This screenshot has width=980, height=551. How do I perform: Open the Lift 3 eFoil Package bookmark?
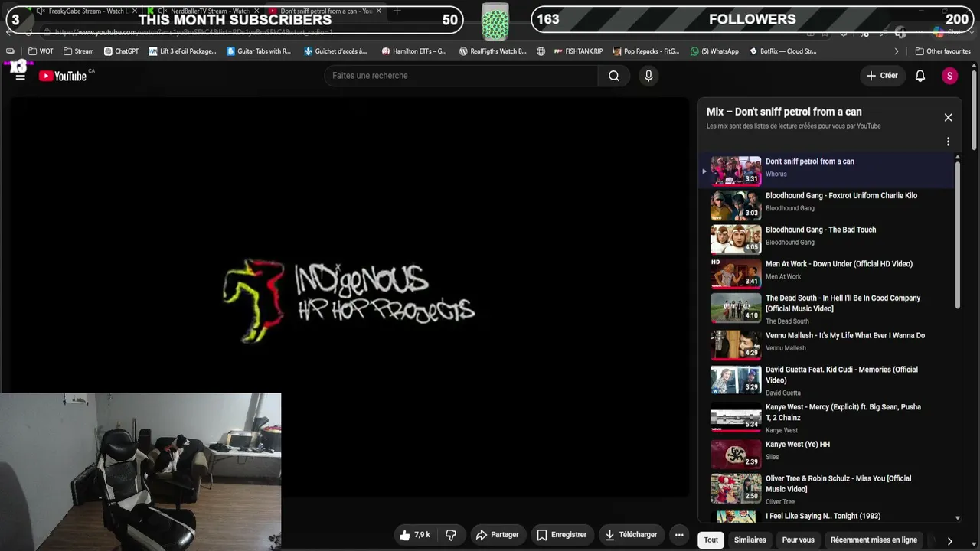[x=183, y=51]
